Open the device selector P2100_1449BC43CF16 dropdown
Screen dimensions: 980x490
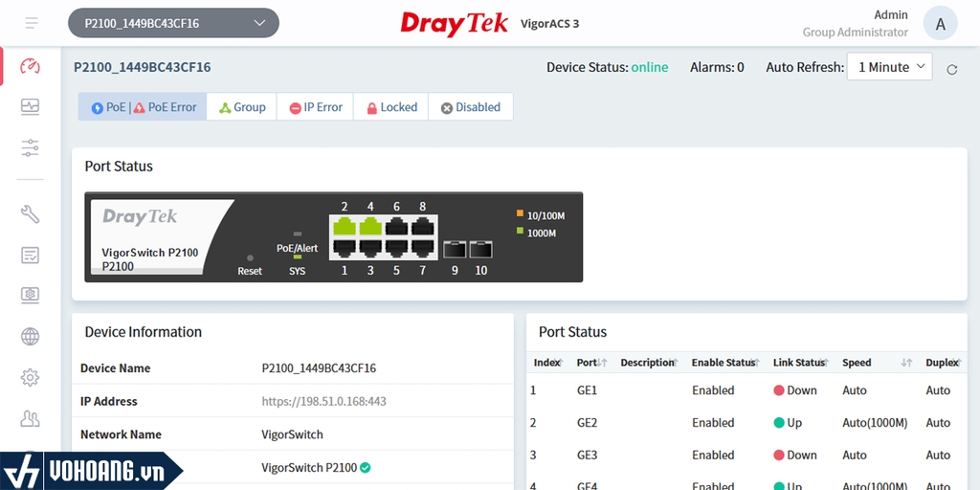tap(174, 23)
